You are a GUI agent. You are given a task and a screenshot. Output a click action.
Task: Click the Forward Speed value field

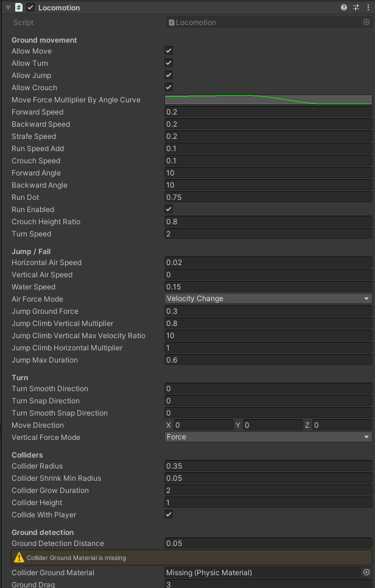click(x=268, y=112)
